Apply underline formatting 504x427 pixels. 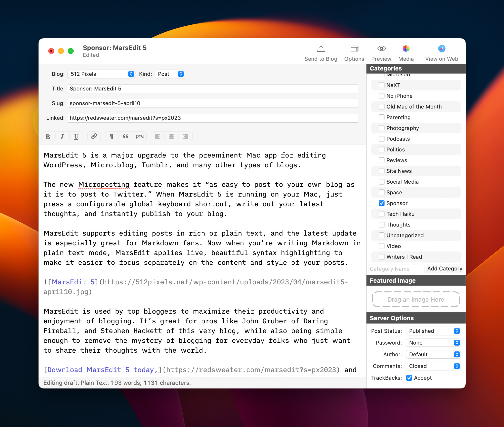[76, 137]
